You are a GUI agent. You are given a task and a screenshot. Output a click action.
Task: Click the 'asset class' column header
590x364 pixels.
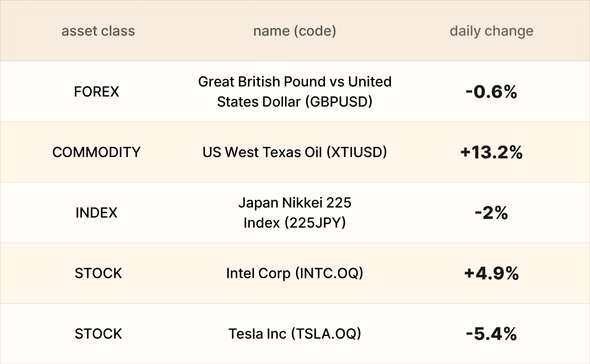pos(98,31)
